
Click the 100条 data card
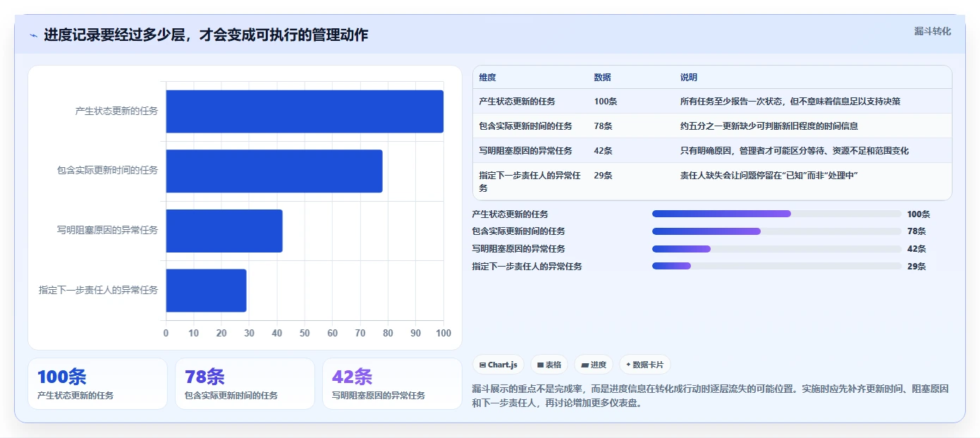(98, 384)
